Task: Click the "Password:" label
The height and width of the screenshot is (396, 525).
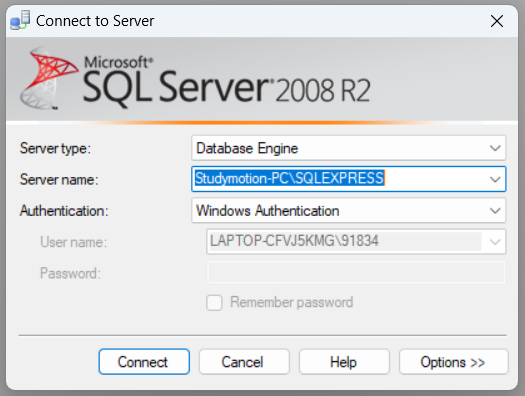Action: coord(70,273)
